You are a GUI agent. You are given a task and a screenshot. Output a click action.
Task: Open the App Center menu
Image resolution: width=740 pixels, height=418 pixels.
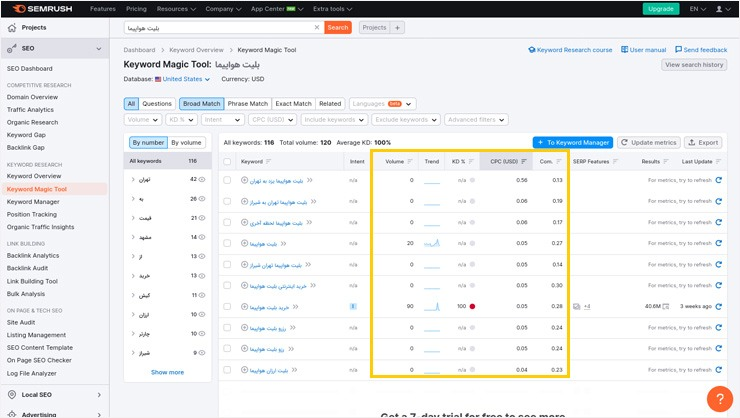pos(277,9)
